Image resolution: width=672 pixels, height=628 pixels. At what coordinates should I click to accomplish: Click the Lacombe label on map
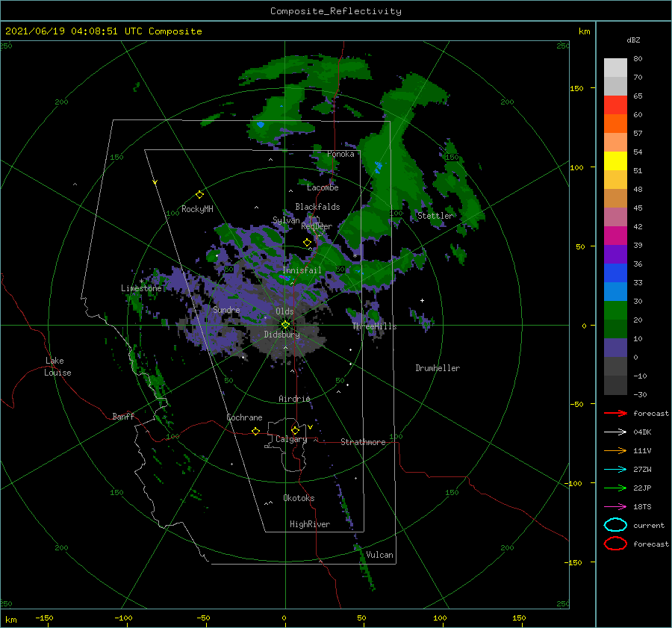[x=323, y=187]
